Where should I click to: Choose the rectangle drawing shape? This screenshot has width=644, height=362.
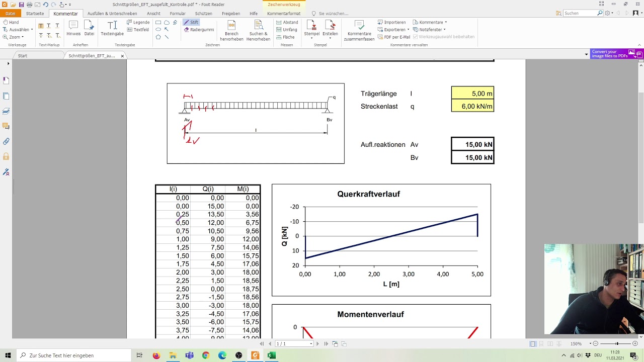tap(158, 23)
